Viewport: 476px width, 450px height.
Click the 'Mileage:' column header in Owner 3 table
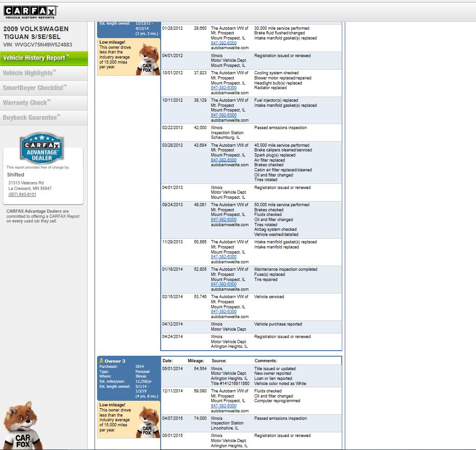[196, 361]
